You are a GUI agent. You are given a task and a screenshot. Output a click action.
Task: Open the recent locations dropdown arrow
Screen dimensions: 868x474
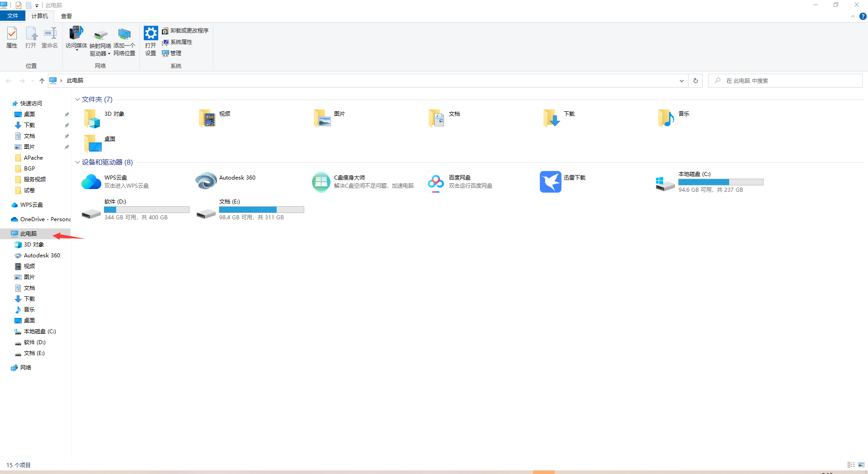[33, 81]
